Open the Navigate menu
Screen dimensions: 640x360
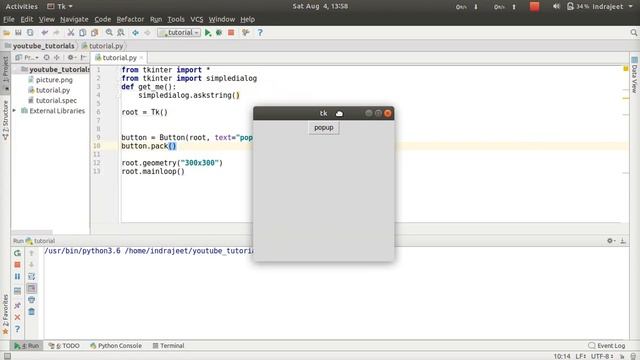click(74, 19)
